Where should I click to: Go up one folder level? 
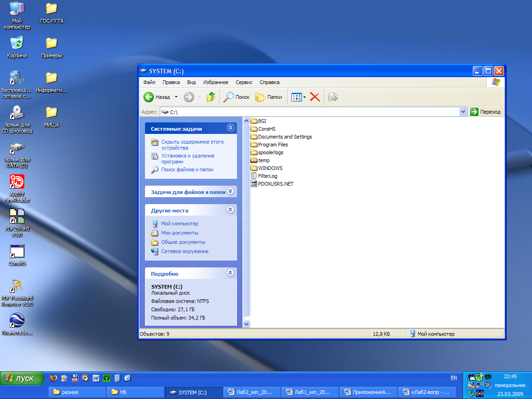pos(211,97)
